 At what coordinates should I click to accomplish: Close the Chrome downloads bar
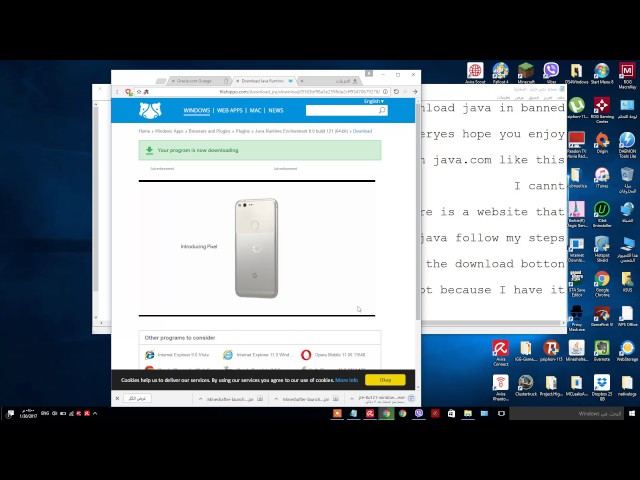[x=117, y=398]
